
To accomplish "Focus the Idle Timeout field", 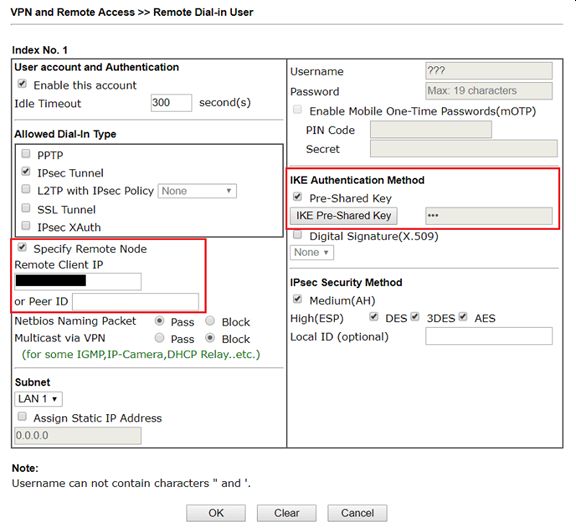I will point(171,103).
